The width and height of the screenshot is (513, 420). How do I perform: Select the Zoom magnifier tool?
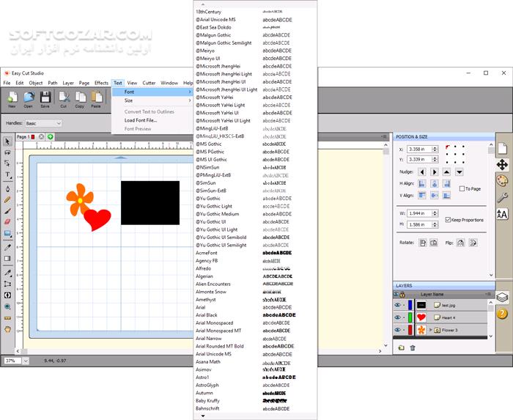pos(7,307)
